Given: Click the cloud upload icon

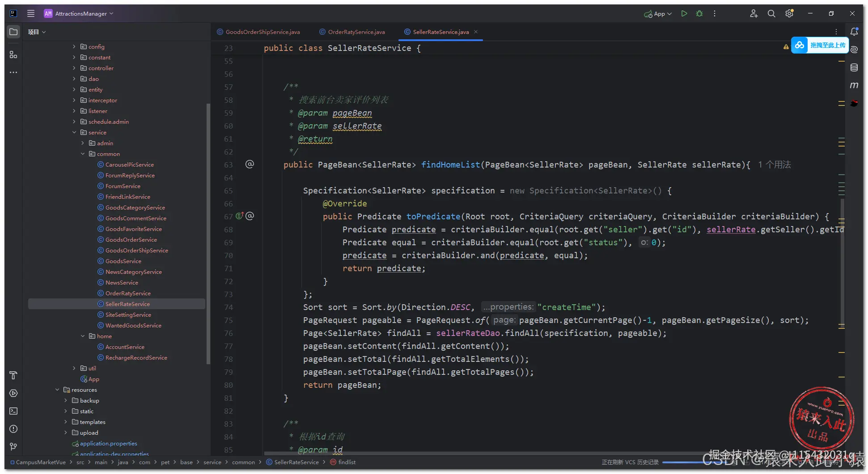Looking at the screenshot, I should [x=800, y=45].
